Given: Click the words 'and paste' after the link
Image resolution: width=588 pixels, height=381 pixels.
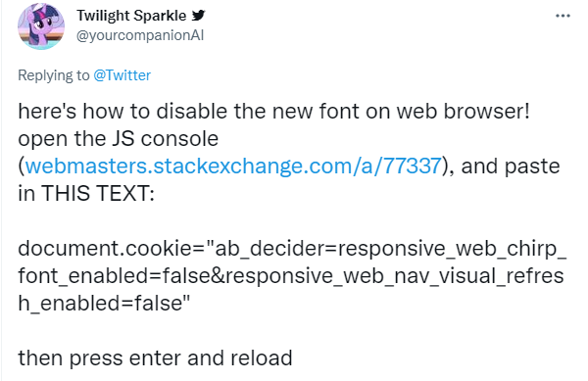Looking at the screenshot, I should click(511, 166).
